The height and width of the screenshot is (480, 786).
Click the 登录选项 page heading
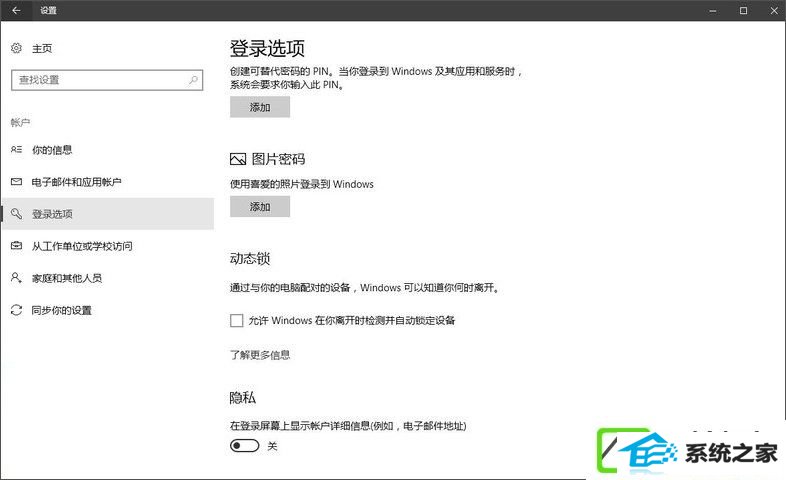point(267,49)
